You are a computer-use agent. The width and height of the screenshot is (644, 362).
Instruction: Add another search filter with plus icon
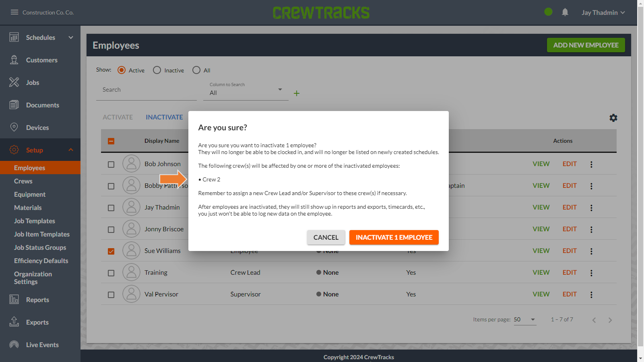[x=297, y=93]
